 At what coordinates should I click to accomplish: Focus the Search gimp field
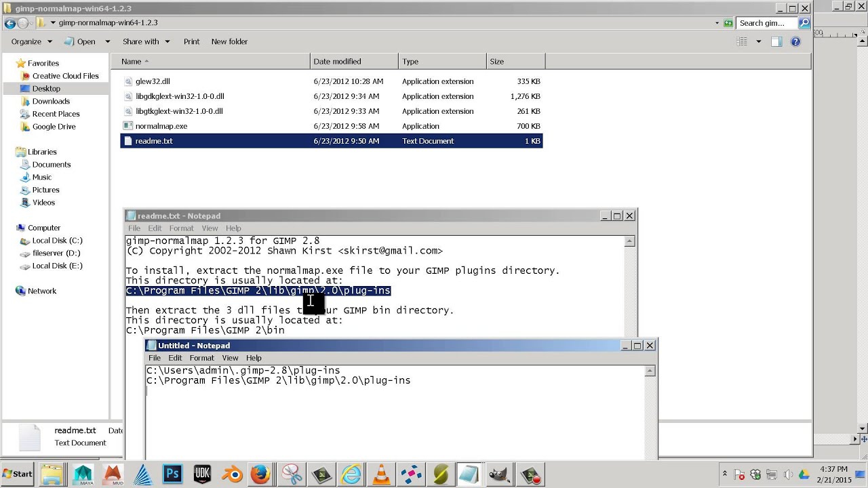767,23
